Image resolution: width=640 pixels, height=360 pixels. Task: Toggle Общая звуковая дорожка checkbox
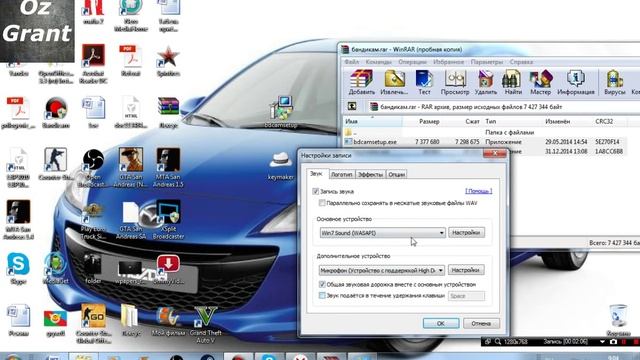(322, 284)
